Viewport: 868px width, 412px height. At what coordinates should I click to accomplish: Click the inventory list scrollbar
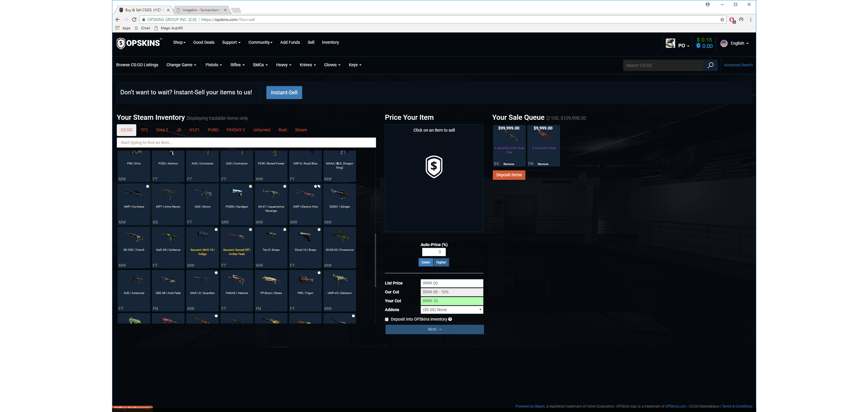coord(375,260)
